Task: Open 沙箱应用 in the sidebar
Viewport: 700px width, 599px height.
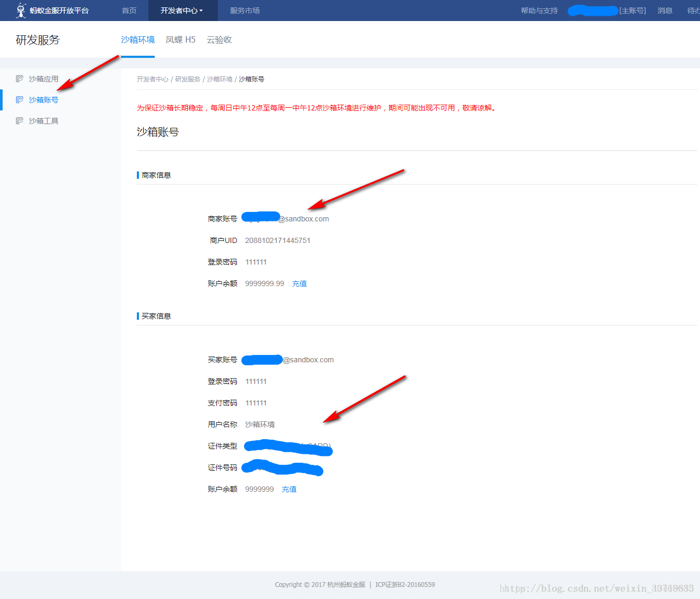Action: 44,79
